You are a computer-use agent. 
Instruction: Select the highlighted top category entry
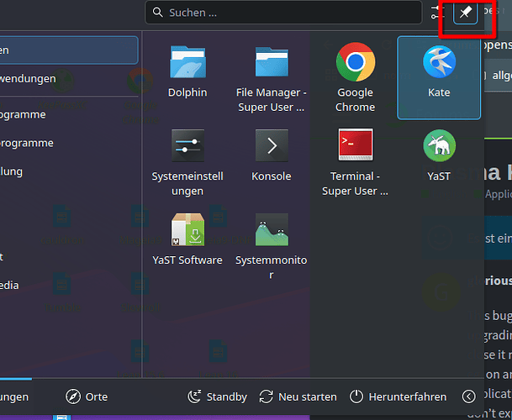pyautogui.click(x=69, y=50)
